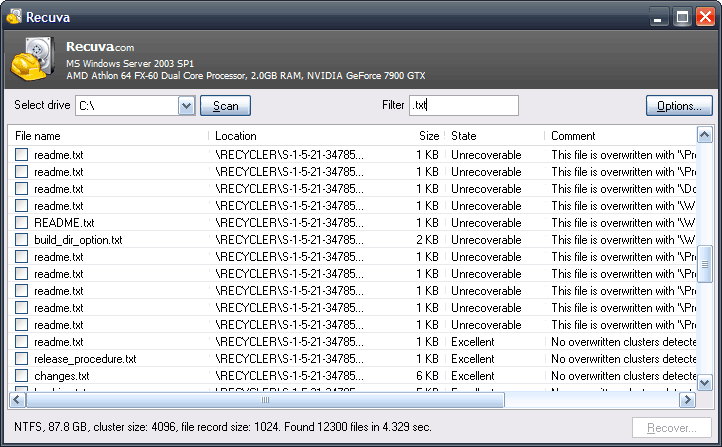Viewport: 722px width, 447px height.
Task: Click the vertical scrollbar down arrow
Action: (x=704, y=378)
